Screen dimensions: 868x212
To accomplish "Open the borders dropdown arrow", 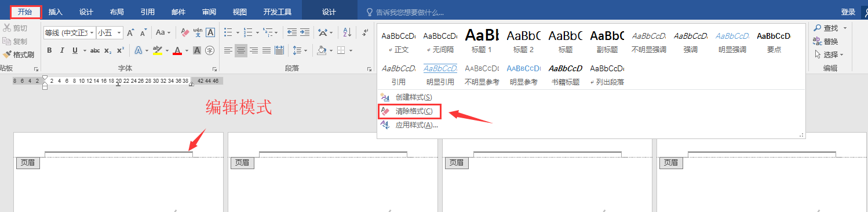I will (351, 50).
